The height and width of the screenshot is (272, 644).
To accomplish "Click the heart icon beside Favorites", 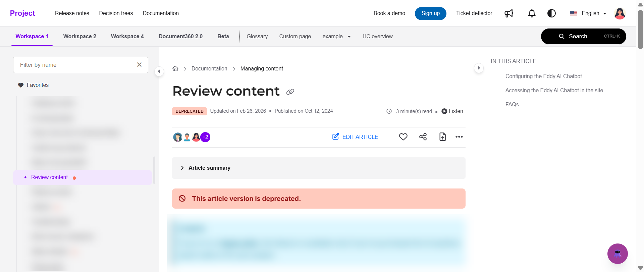I will tap(21, 85).
